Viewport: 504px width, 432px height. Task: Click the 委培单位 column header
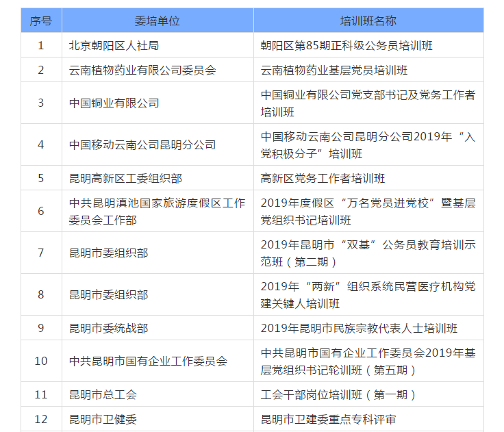click(x=157, y=21)
